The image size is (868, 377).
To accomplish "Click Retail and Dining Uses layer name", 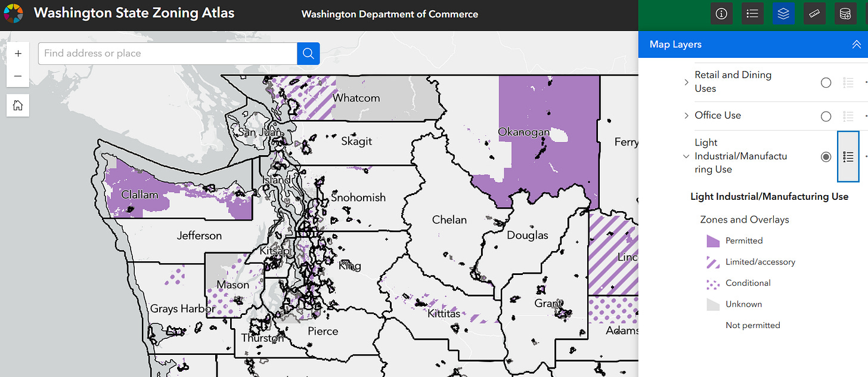I will 733,82.
